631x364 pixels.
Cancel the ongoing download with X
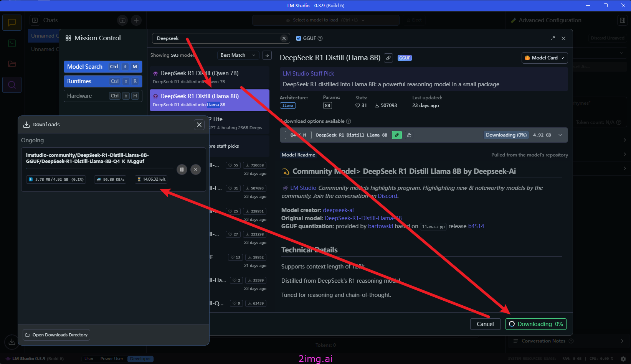pyautogui.click(x=196, y=169)
